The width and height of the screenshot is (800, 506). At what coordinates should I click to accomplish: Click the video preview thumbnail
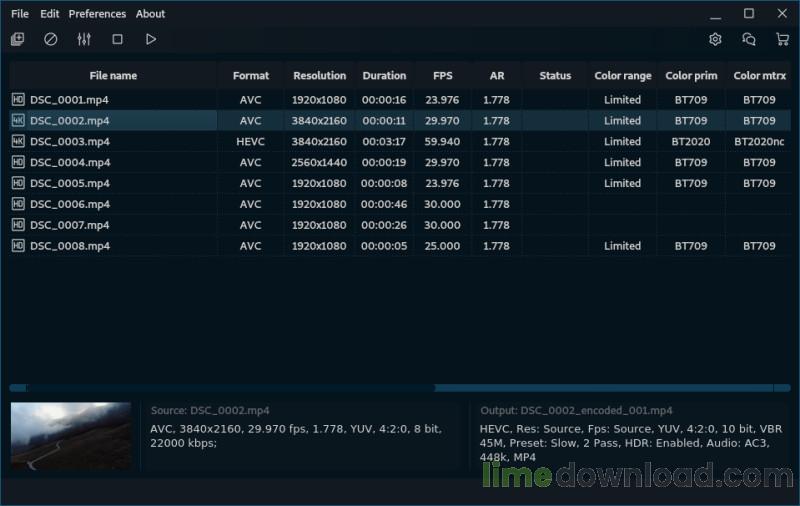coord(71,436)
